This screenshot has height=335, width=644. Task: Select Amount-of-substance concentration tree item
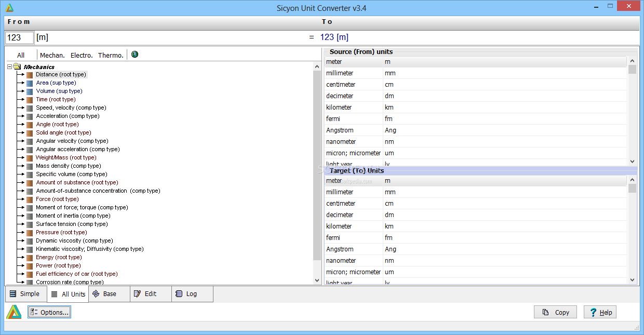click(x=98, y=191)
